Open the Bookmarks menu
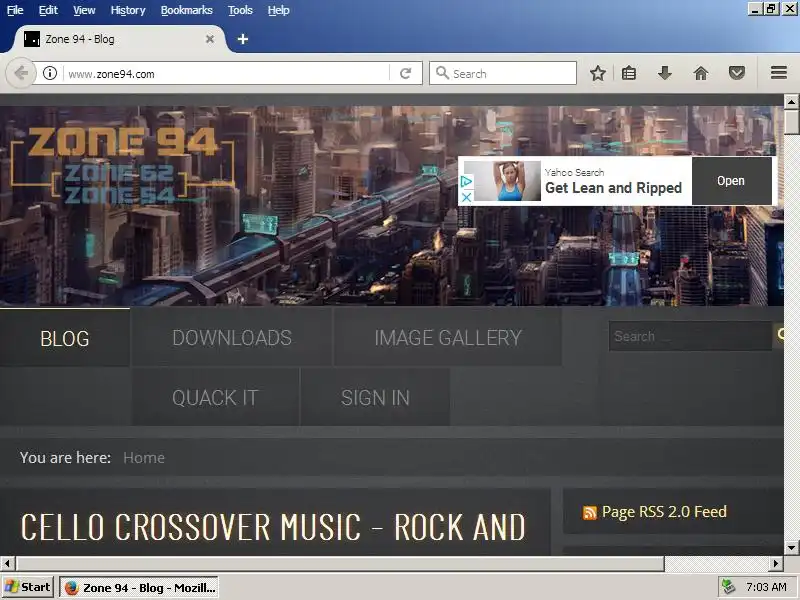800x600 pixels. click(x=186, y=10)
